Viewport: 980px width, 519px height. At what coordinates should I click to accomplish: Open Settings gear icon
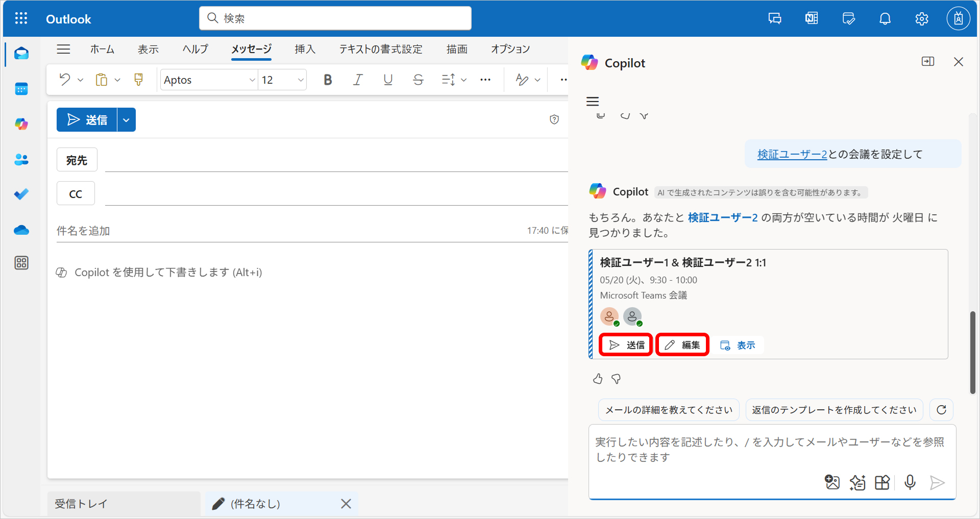pyautogui.click(x=922, y=19)
